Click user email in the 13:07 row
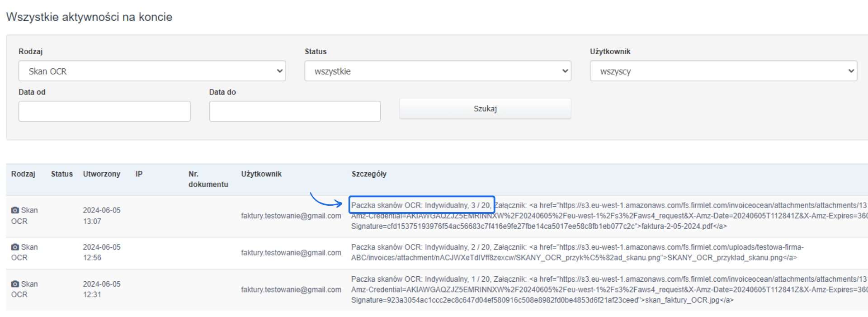 coord(291,216)
